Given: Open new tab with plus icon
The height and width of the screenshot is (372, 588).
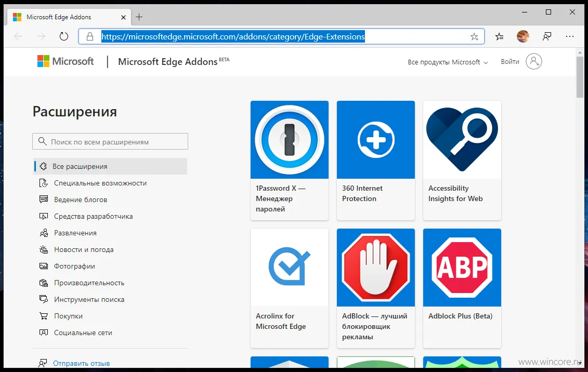Looking at the screenshot, I should click(139, 17).
